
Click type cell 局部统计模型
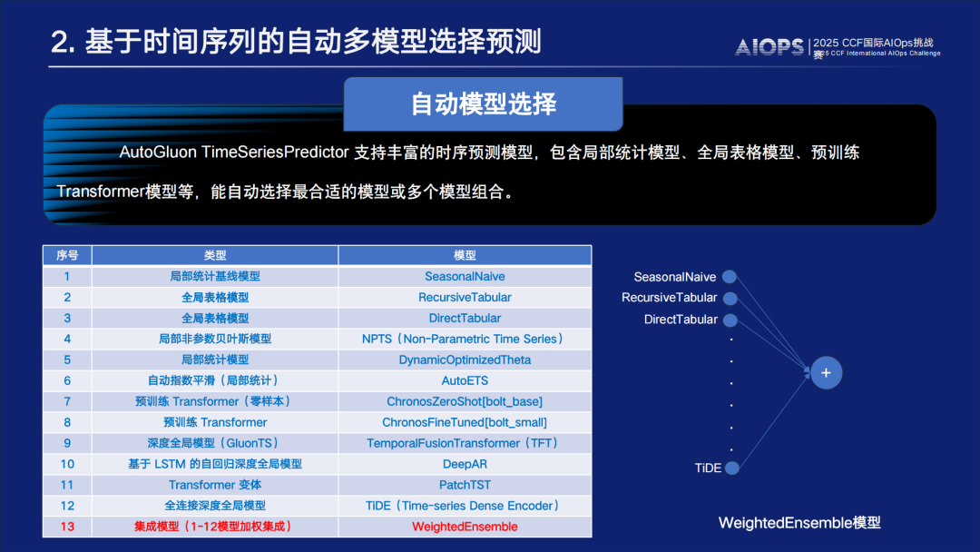tap(215, 360)
